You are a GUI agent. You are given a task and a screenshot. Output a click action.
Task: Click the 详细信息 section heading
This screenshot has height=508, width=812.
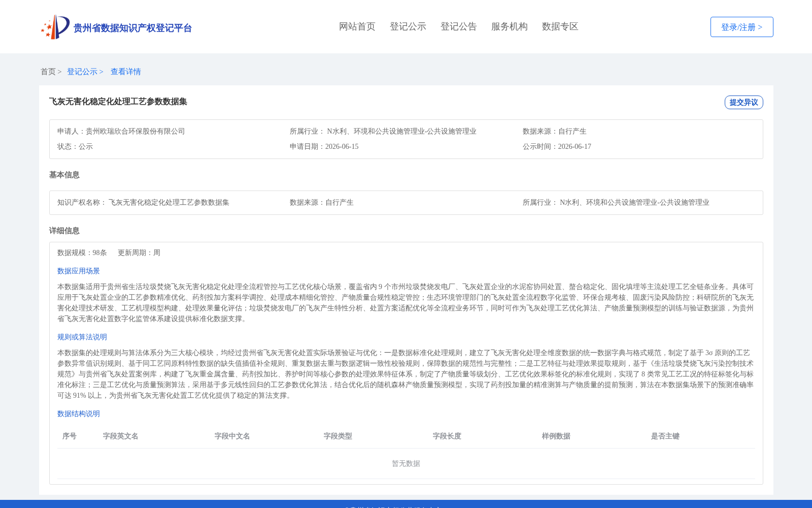(64, 231)
